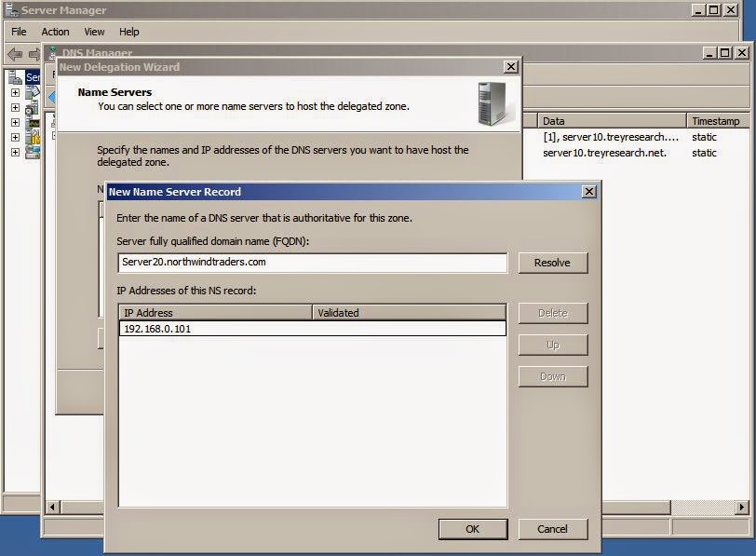The width and height of the screenshot is (756, 556).
Task: Click the Forward arrow in Server Manager toolbar
Action: click(34, 54)
